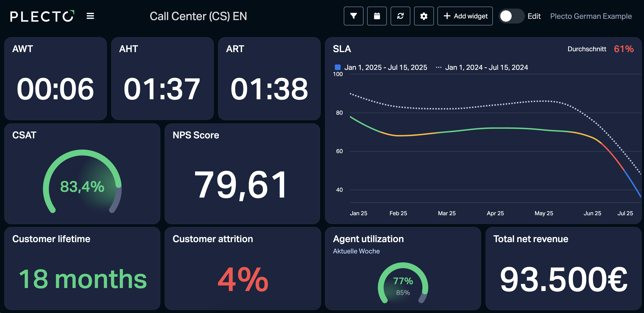This screenshot has width=644, height=313.
Task: Open Plecto German Example link
Action: [x=591, y=16]
